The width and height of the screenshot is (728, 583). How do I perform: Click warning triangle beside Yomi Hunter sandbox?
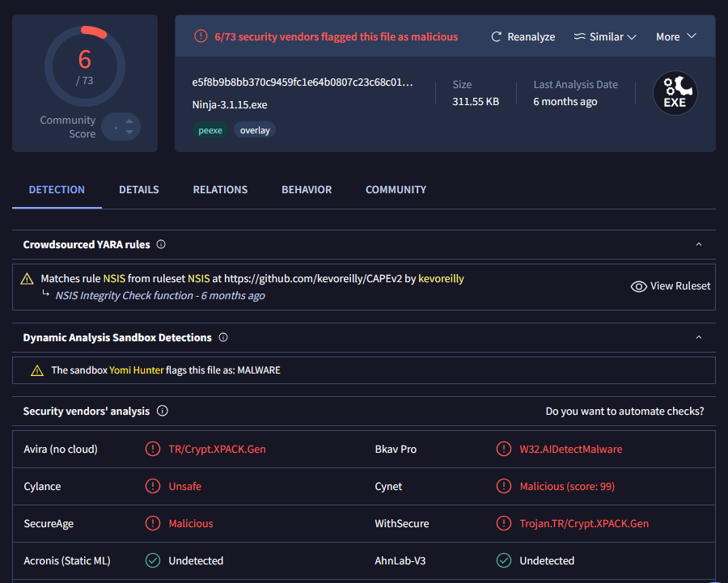[37, 370]
